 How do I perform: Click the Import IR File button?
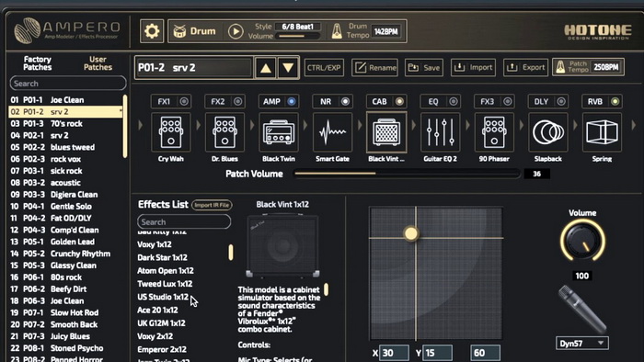pyautogui.click(x=212, y=205)
